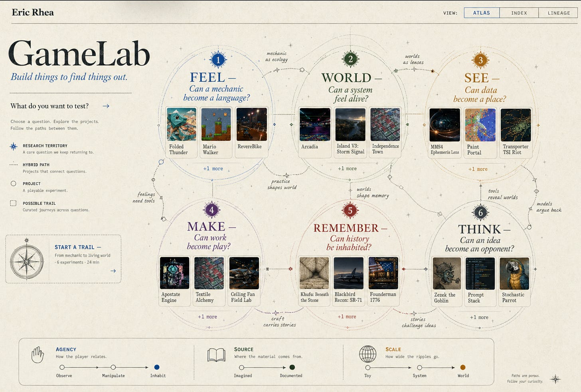Screen dimensions: 581x392
Task: Open the Zezek the Goblin project card
Action: (x=447, y=281)
